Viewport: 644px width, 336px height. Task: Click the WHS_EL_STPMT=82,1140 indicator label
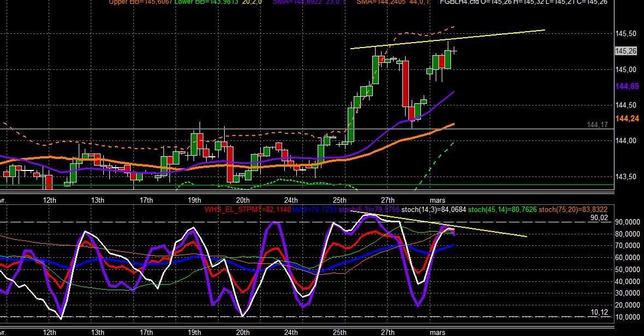point(248,210)
